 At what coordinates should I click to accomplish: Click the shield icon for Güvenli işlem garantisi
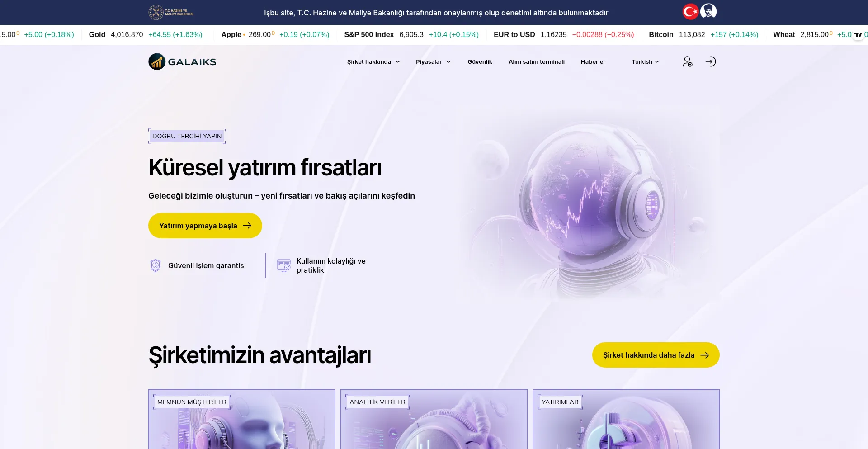pyautogui.click(x=156, y=265)
